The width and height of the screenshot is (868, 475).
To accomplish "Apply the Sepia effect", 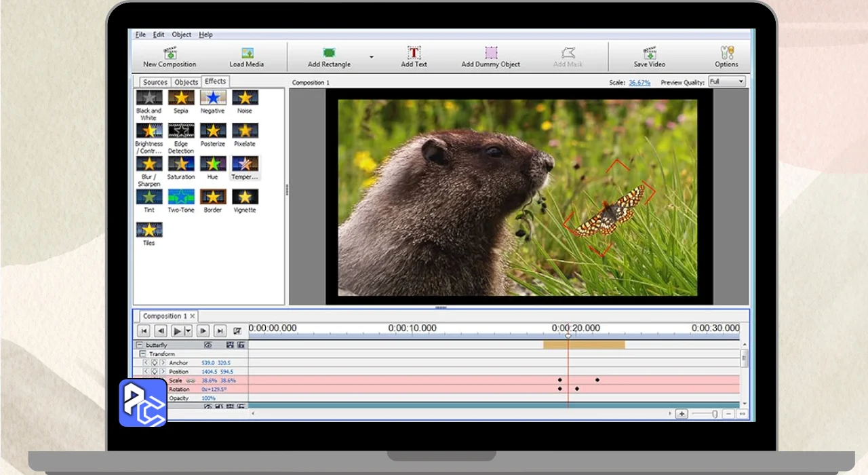I will pos(181,98).
